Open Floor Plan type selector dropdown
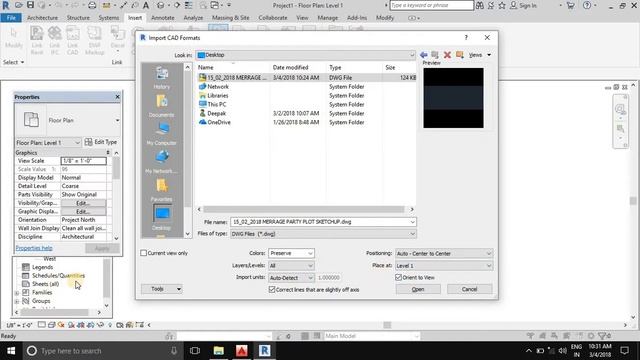Viewport: 640px width, 360px height. tap(117, 120)
